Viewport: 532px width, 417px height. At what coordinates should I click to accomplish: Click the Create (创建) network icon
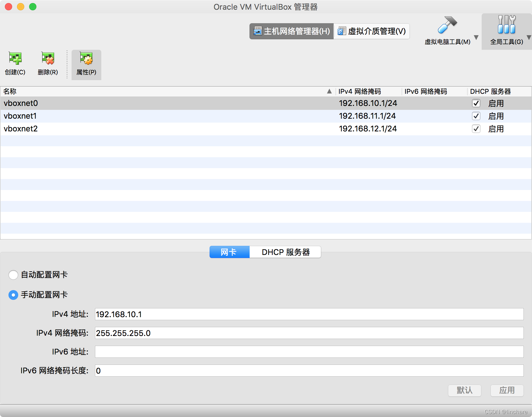[15, 58]
